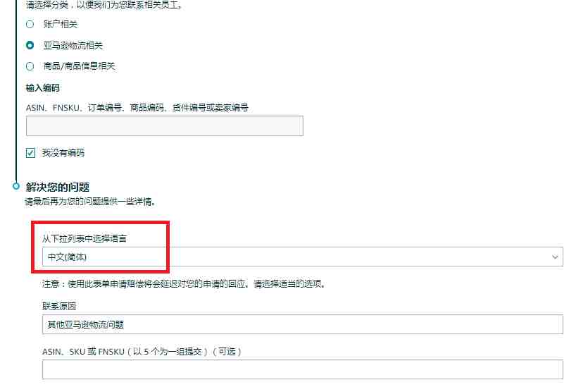588x387 pixels.
Task: Click the 商品/商品信息相关 label text
Action: tap(79, 66)
